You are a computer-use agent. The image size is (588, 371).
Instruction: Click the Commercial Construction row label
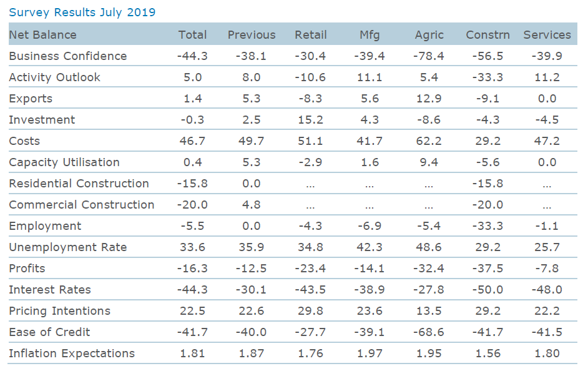point(82,205)
